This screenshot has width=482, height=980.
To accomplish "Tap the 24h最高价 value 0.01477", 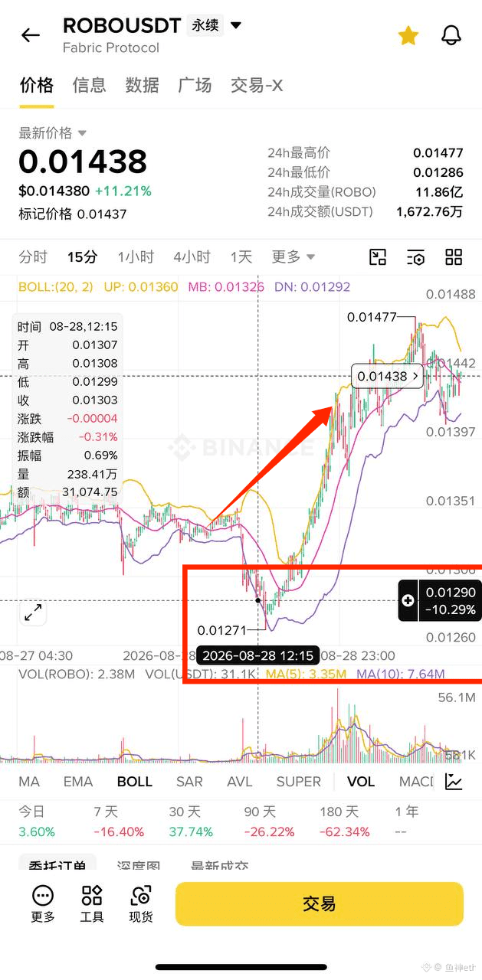I will [438, 152].
